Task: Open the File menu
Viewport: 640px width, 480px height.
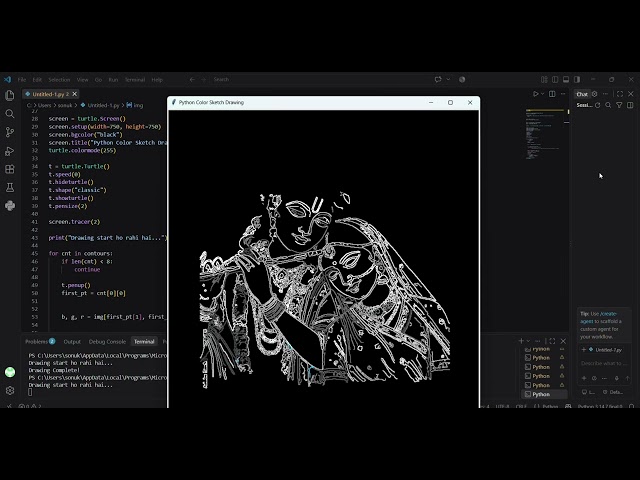Action: [22, 80]
